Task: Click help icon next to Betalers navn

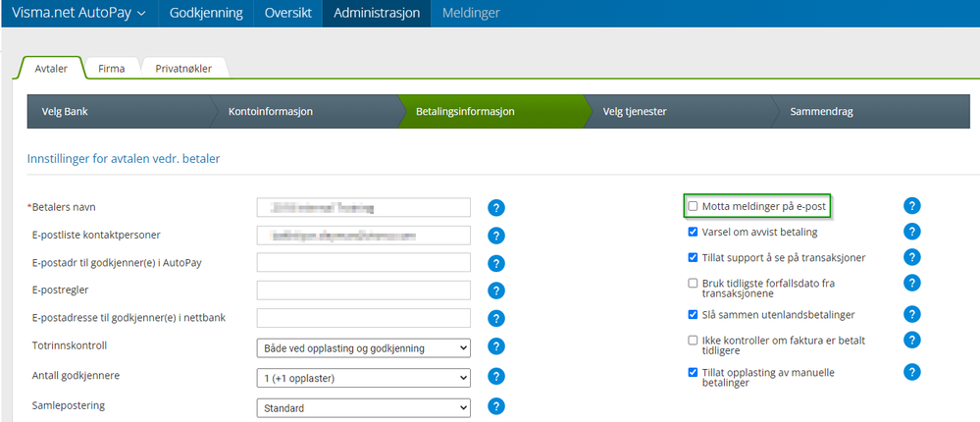Action: click(495, 208)
